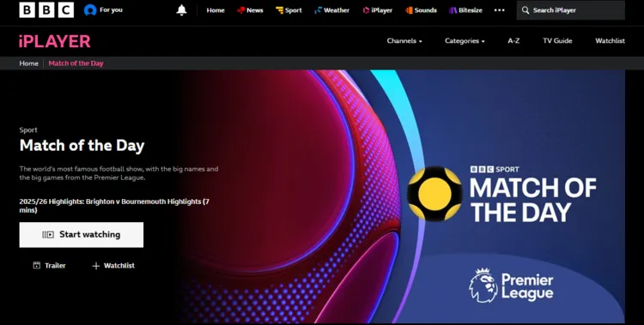
Task: Click the blue Weather icon
Action: pyautogui.click(x=318, y=10)
